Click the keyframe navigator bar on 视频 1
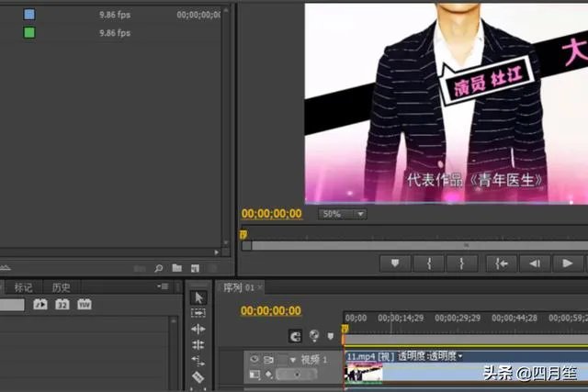The height and width of the screenshot is (392, 588). (x=296, y=374)
